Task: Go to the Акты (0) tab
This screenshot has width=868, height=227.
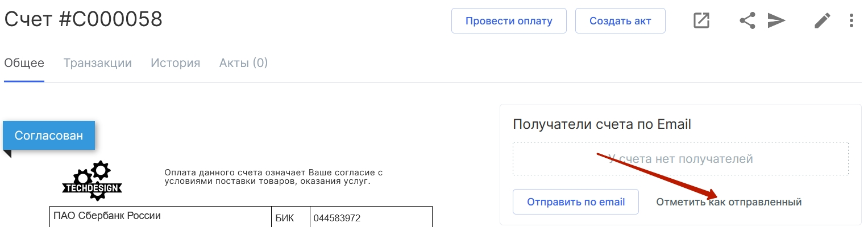Action: [x=243, y=63]
